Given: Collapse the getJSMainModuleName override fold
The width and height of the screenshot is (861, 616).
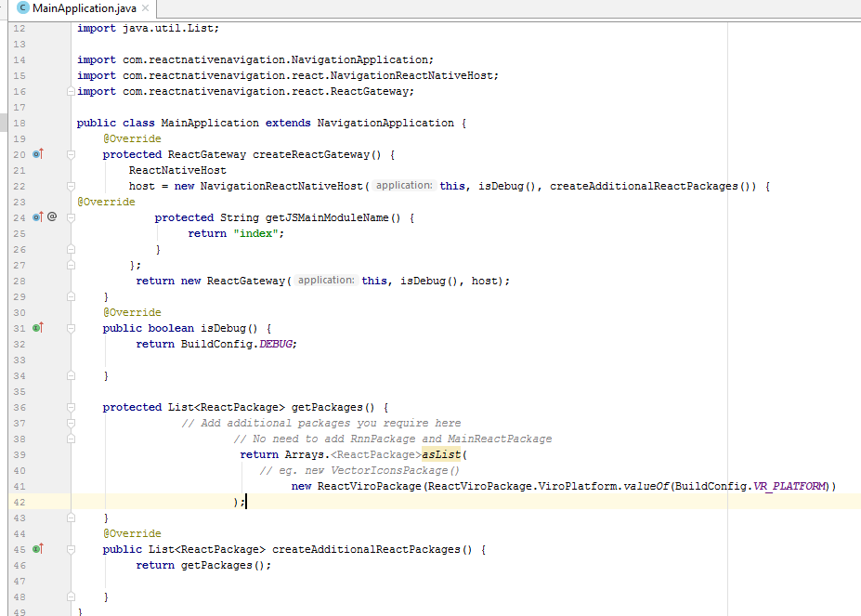Looking at the screenshot, I should coord(70,216).
